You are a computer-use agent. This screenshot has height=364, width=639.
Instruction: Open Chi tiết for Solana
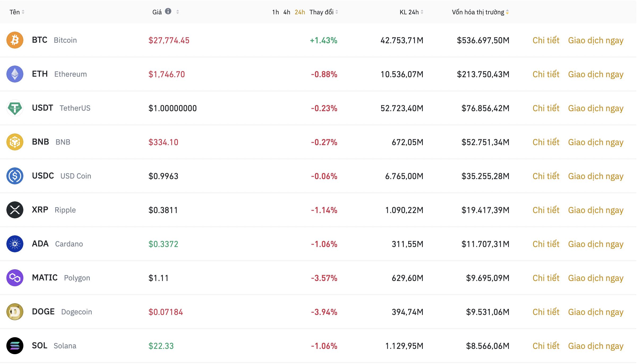click(546, 346)
